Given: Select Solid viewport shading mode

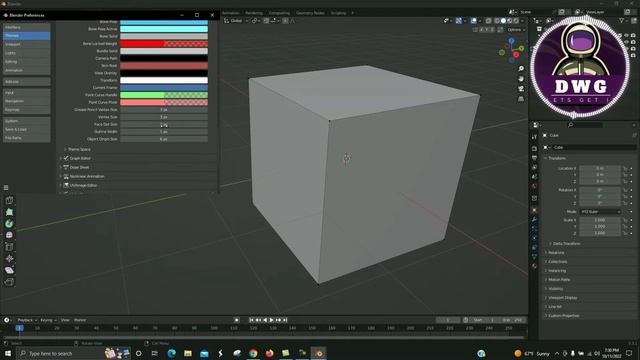Looking at the screenshot, I should (503, 20).
